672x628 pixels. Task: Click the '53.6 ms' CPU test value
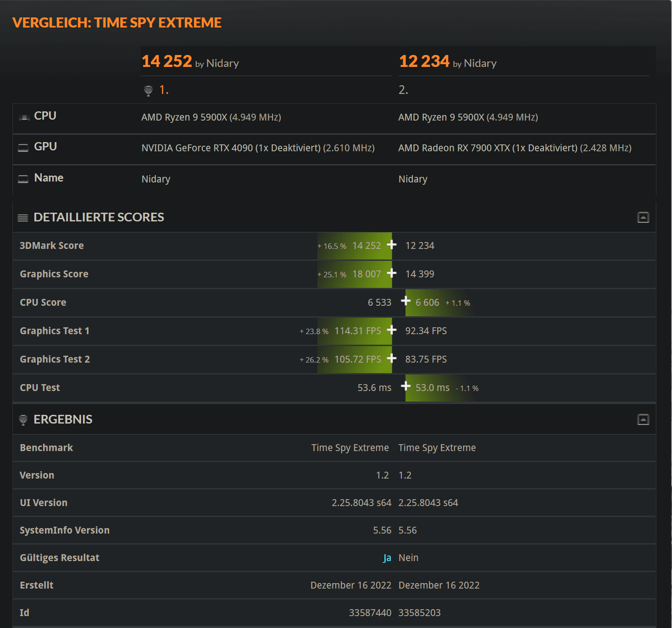coord(374,388)
